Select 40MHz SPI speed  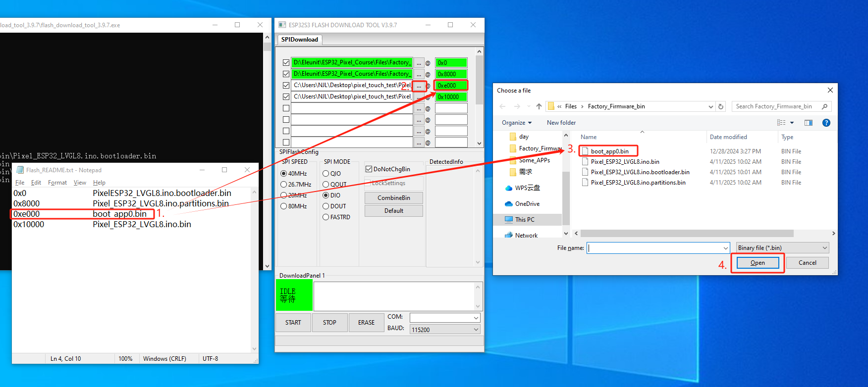(284, 174)
